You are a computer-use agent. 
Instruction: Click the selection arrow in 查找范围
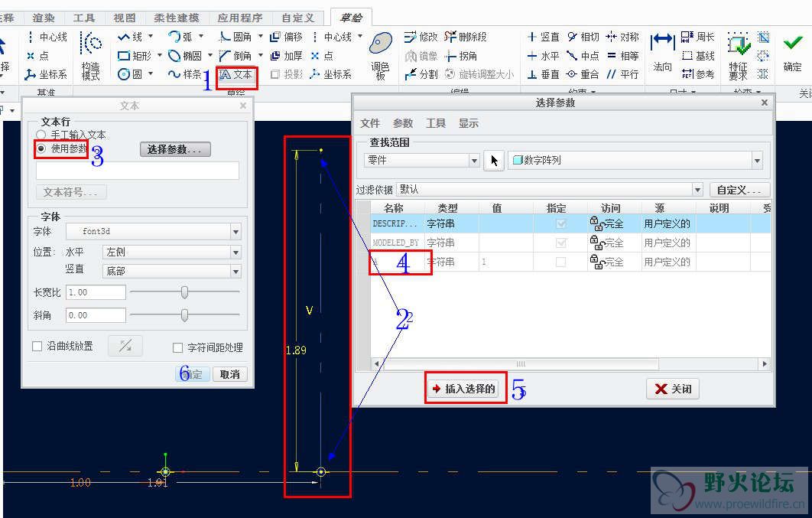click(x=494, y=161)
